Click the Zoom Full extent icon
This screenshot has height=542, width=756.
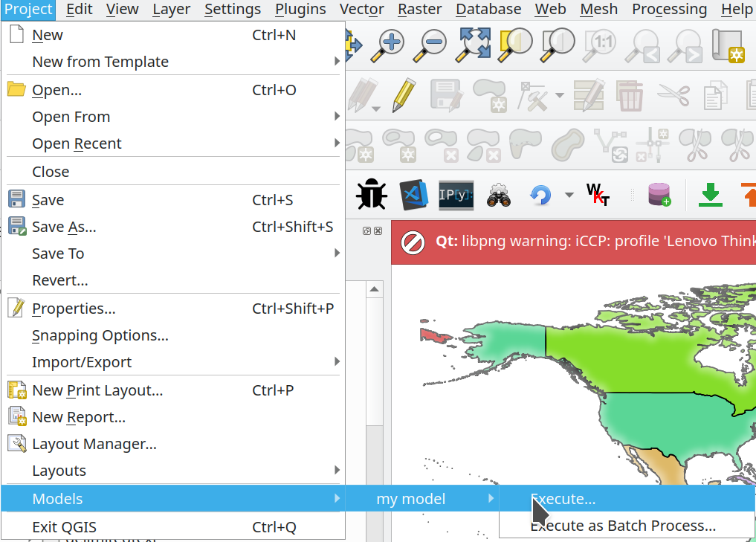tap(472, 45)
